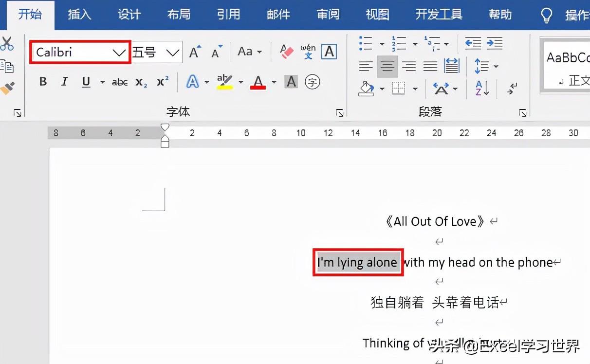The width and height of the screenshot is (590, 364).
Task: Click the Format Painter brush icon
Action: (7, 88)
